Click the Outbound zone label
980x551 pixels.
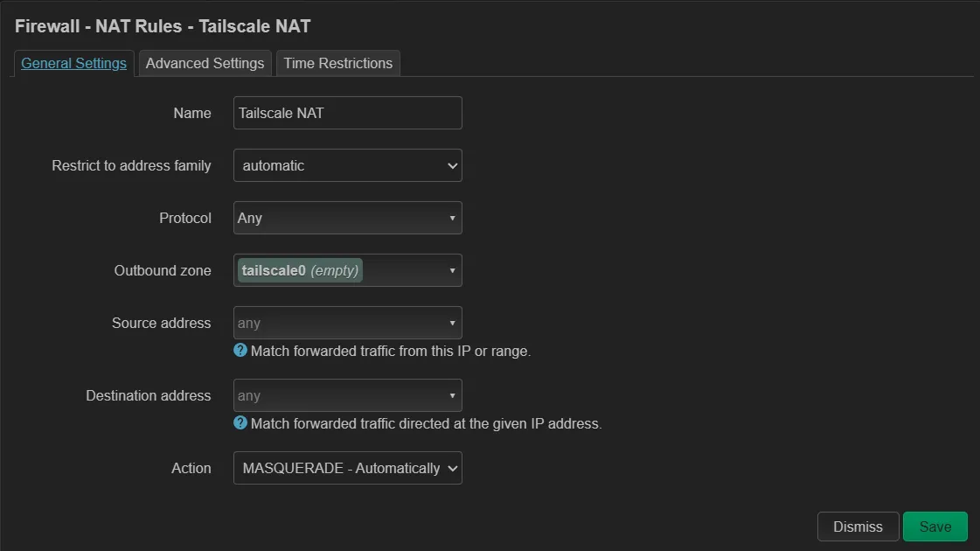[x=163, y=271]
